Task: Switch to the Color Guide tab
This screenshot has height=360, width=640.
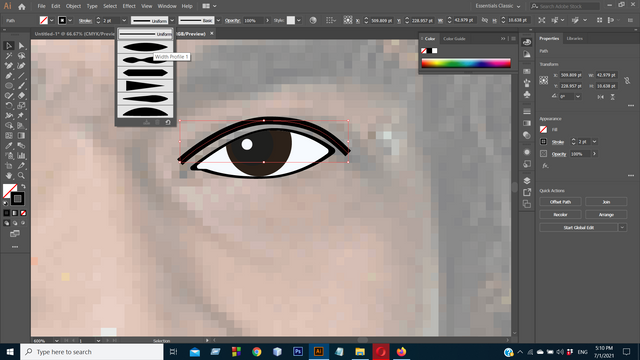Action: (x=454, y=39)
